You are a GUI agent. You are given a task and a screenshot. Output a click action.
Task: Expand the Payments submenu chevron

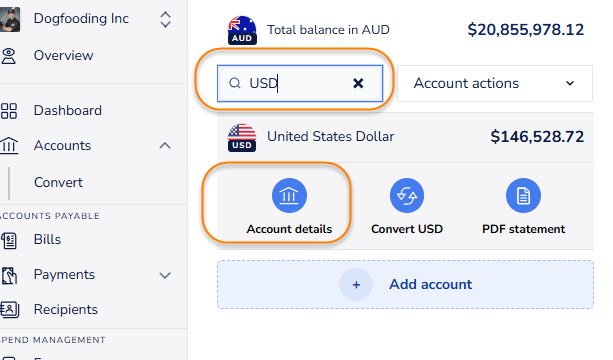coord(165,275)
